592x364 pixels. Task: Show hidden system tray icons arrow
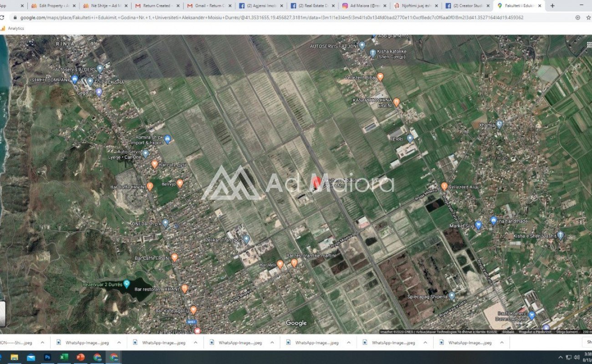tap(560, 357)
